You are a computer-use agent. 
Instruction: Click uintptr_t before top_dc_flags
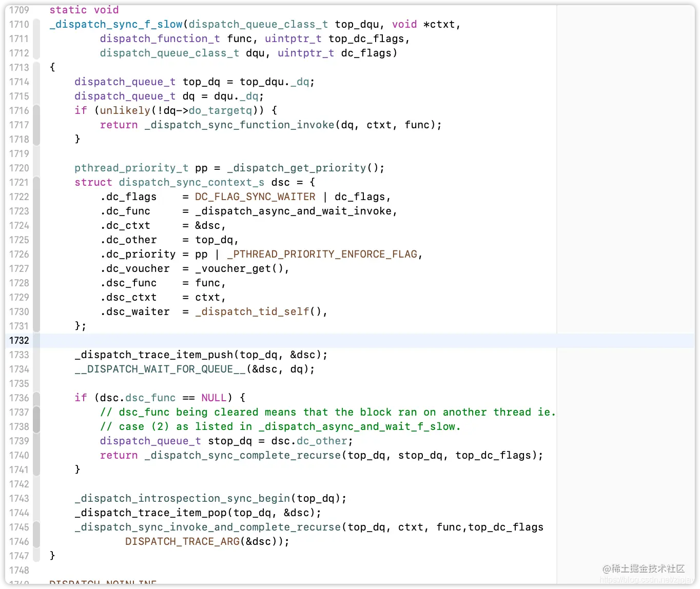click(x=293, y=38)
